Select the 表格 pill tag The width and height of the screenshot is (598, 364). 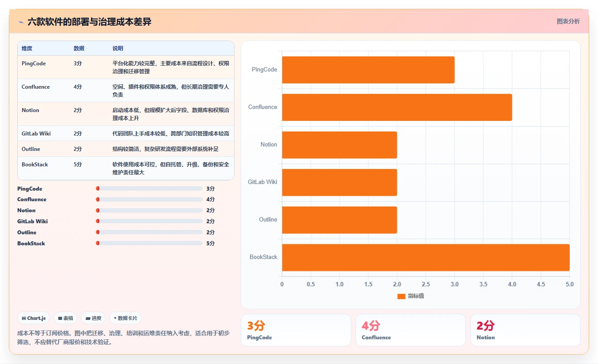click(65, 318)
